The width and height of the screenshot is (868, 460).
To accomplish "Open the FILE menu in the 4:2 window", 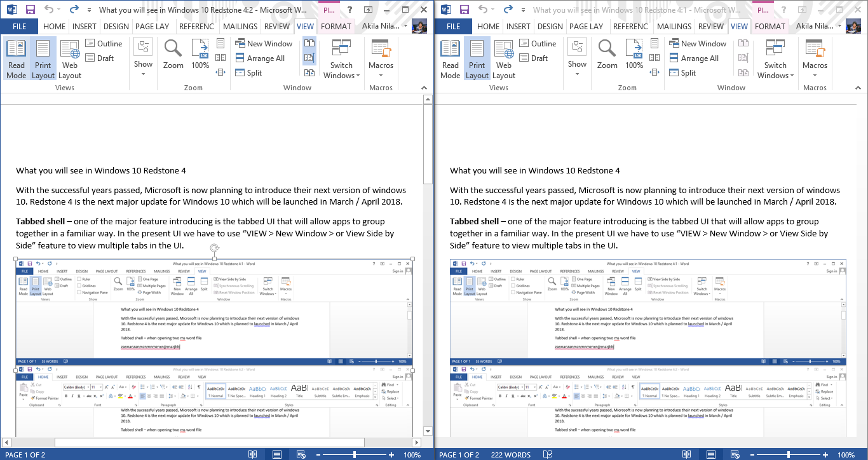I will (19, 27).
